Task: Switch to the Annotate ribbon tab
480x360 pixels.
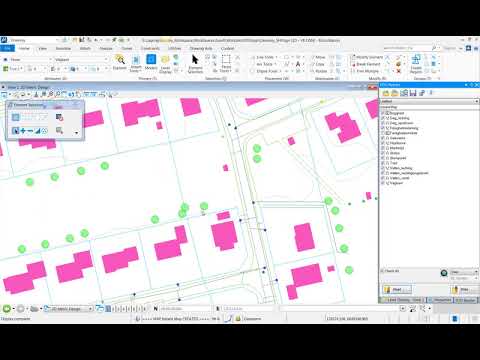Action: point(63,48)
